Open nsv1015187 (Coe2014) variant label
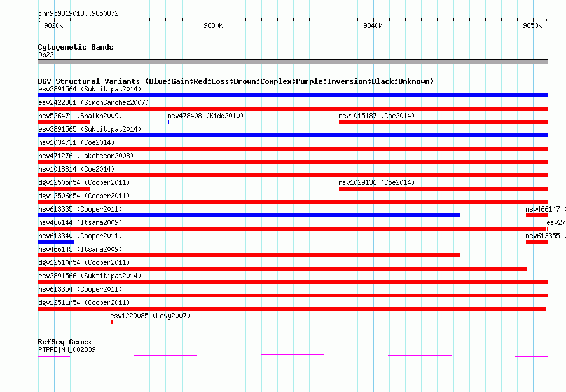The image size is (566, 392). 376,116
